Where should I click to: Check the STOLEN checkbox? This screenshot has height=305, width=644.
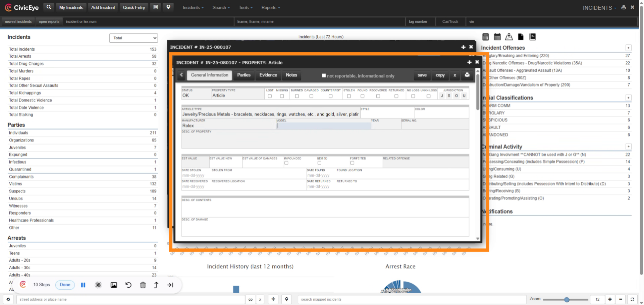[x=349, y=96]
